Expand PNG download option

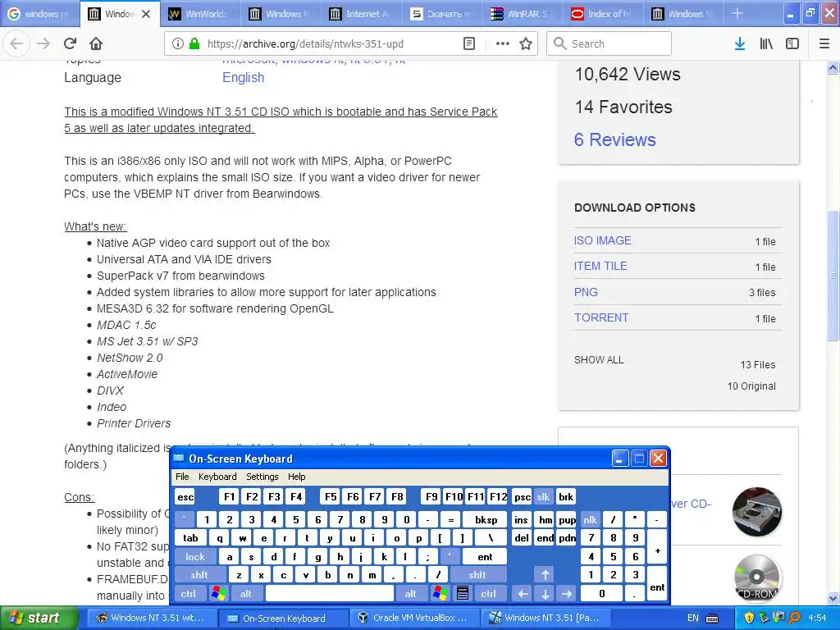coord(586,292)
